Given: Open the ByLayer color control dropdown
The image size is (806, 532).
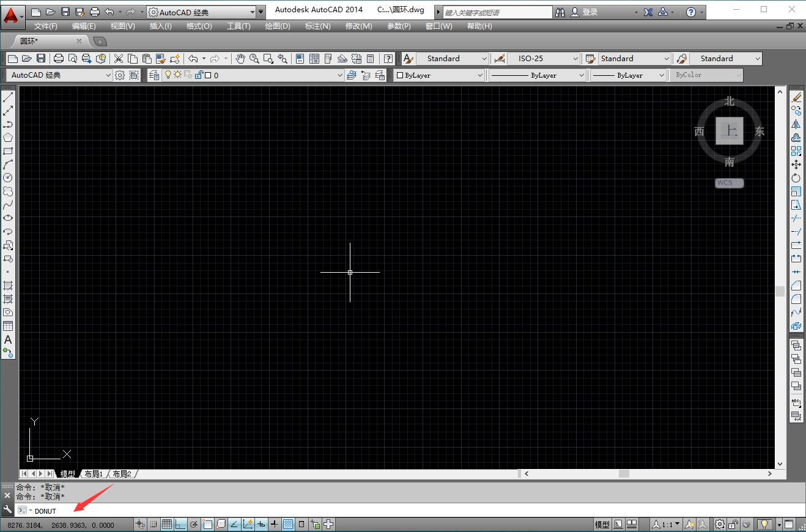Looking at the screenshot, I should (x=439, y=75).
